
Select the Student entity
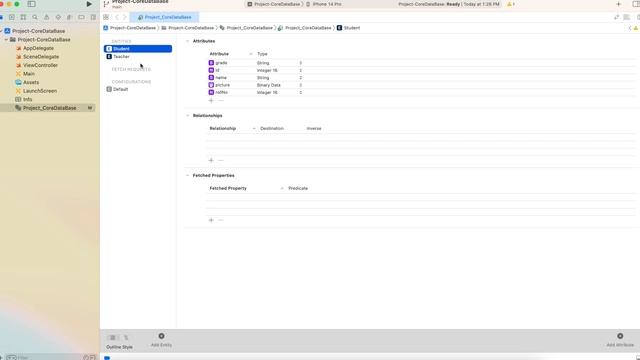[138, 49]
